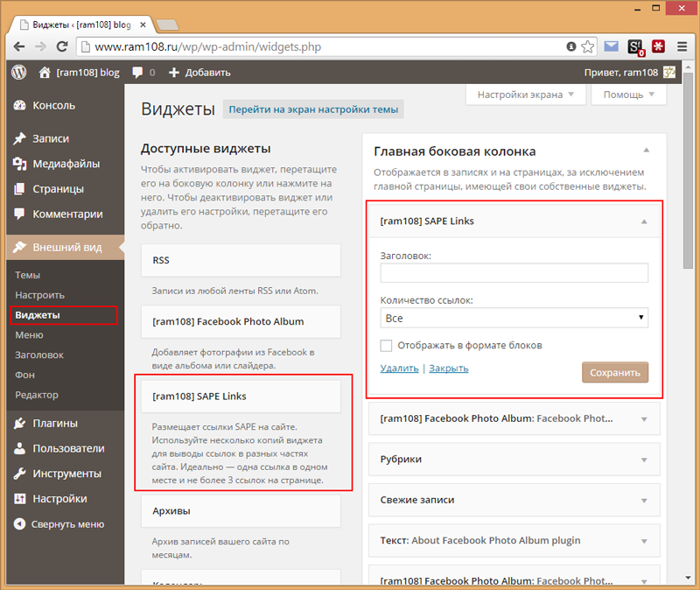Click Привет, ram108 account text

[x=621, y=73]
